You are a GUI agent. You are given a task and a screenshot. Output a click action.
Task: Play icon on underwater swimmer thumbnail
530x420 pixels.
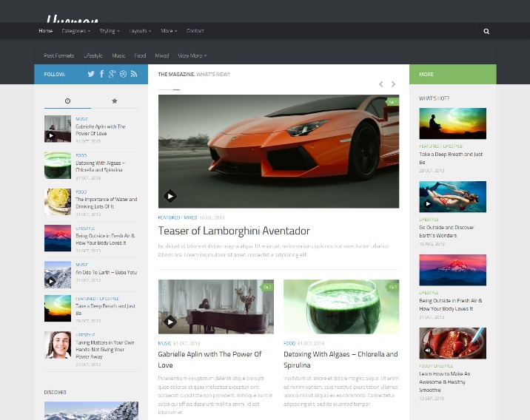tap(428, 203)
